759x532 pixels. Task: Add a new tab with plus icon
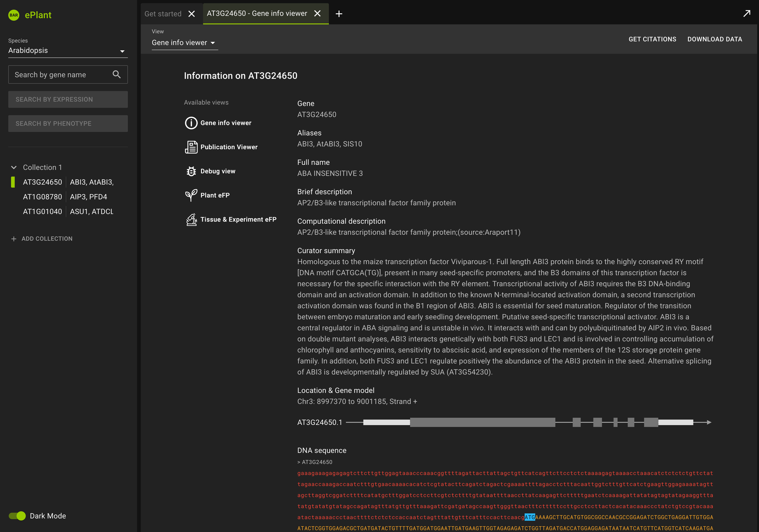pyautogui.click(x=339, y=14)
